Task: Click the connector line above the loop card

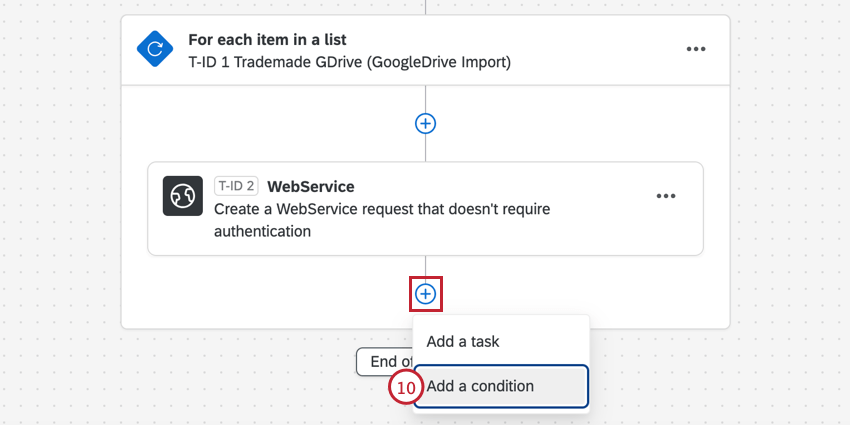Action: pyautogui.click(x=426, y=7)
